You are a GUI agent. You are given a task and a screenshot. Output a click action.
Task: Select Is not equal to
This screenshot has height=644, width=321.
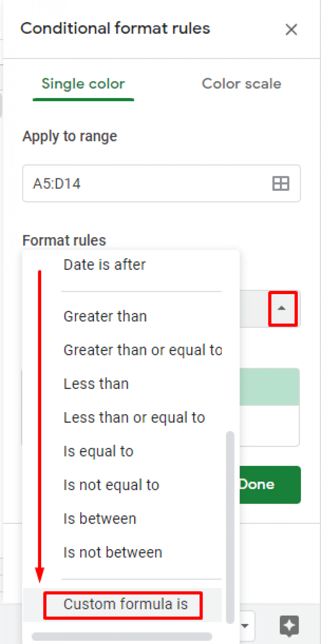click(x=111, y=485)
